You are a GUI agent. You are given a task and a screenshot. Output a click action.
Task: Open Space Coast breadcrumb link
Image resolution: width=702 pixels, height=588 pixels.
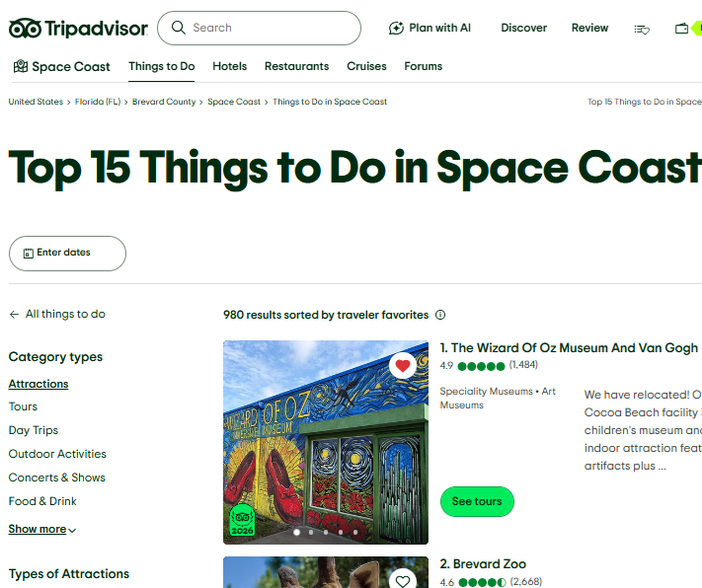(x=234, y=102)
